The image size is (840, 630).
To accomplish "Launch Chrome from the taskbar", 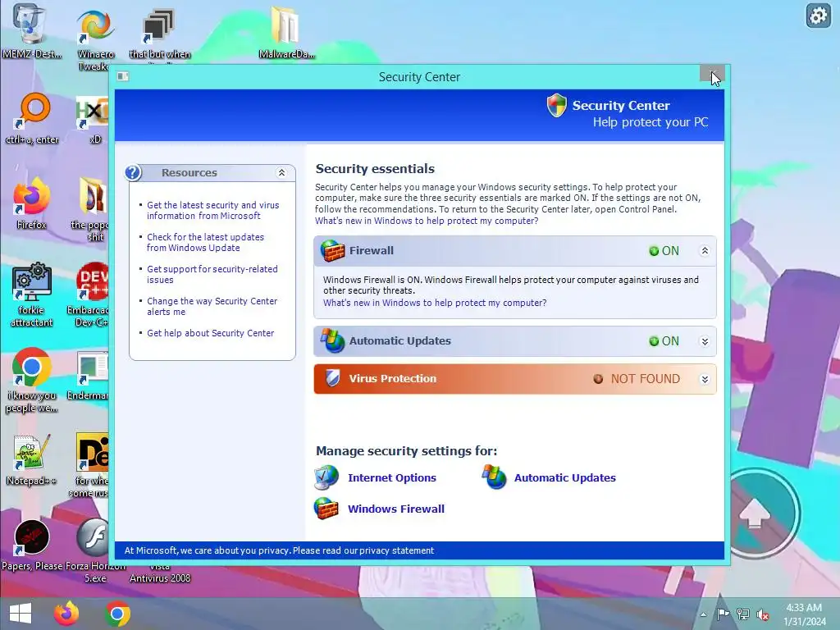I will (118, 614).
